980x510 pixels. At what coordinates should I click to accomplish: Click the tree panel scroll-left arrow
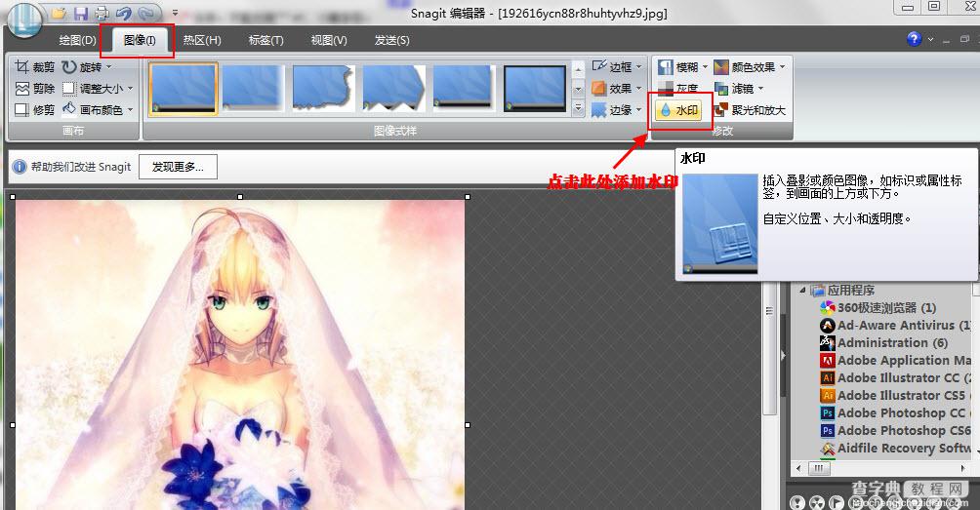coord(798,467)
